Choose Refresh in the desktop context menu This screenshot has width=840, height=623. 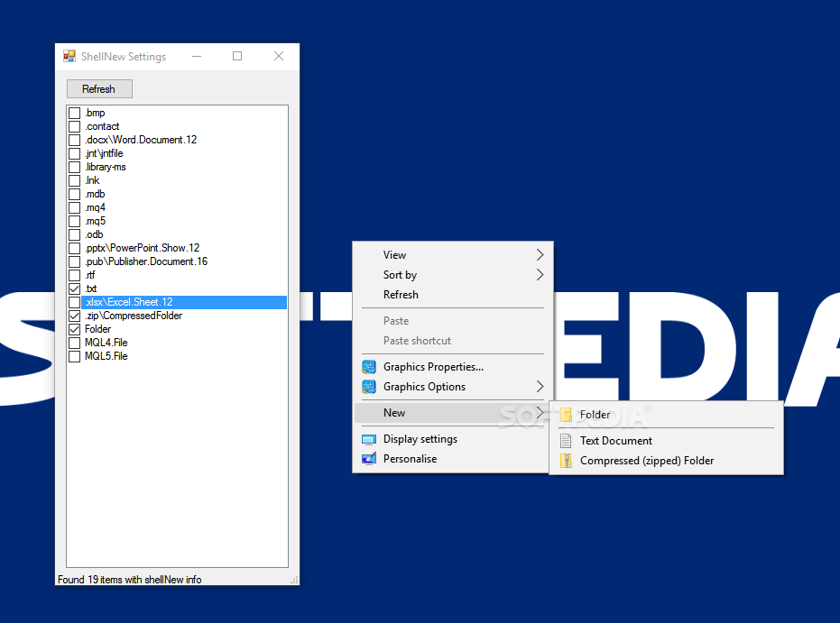453,295
